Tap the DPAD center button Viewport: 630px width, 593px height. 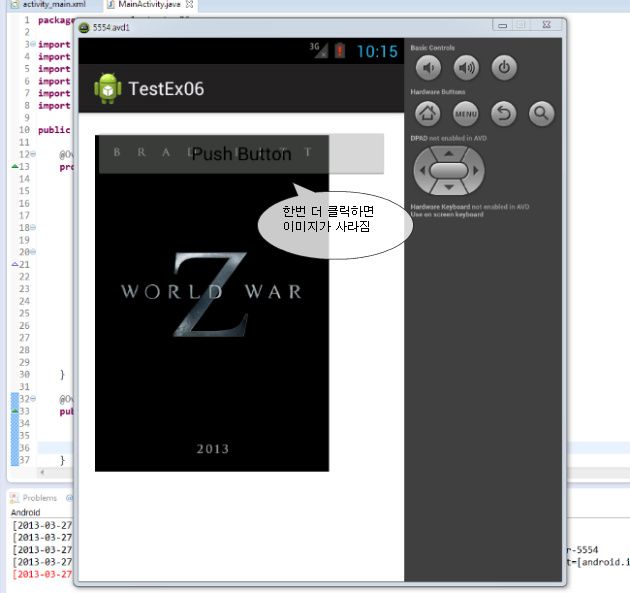pos(449,170)
